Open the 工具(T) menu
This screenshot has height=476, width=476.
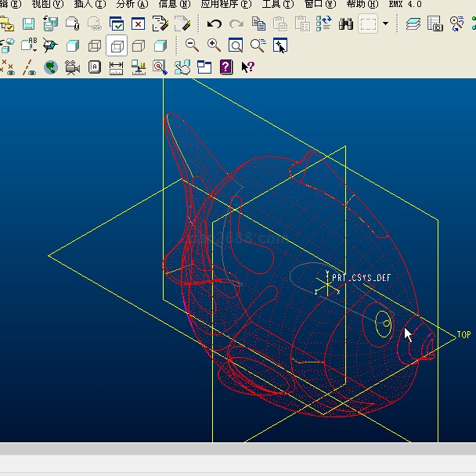278,5
